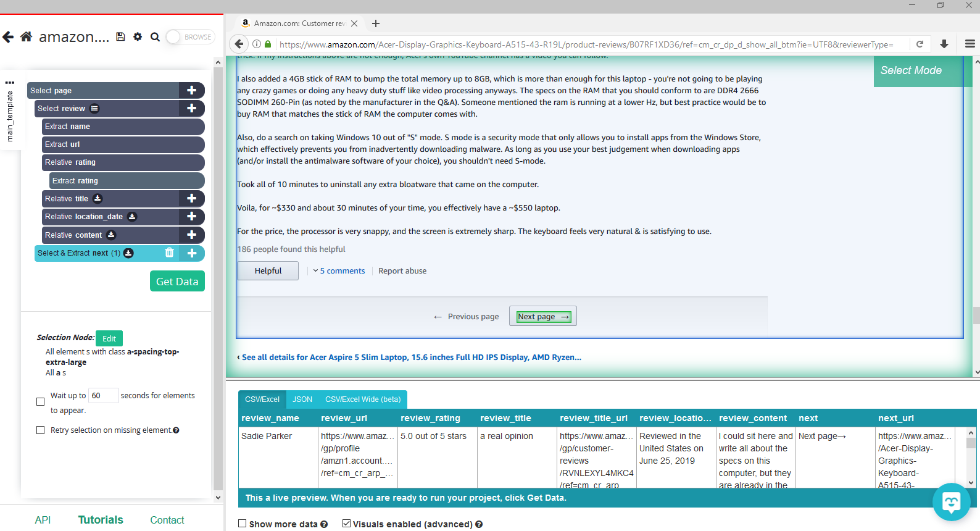Click the Next page pagination button
This screenshot has height=531, width=980.
[x=543, y=317]
